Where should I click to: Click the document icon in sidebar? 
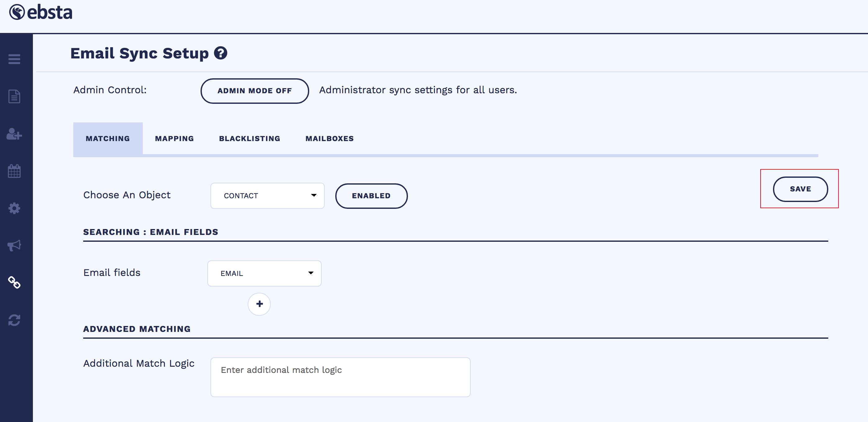[14, 96]
